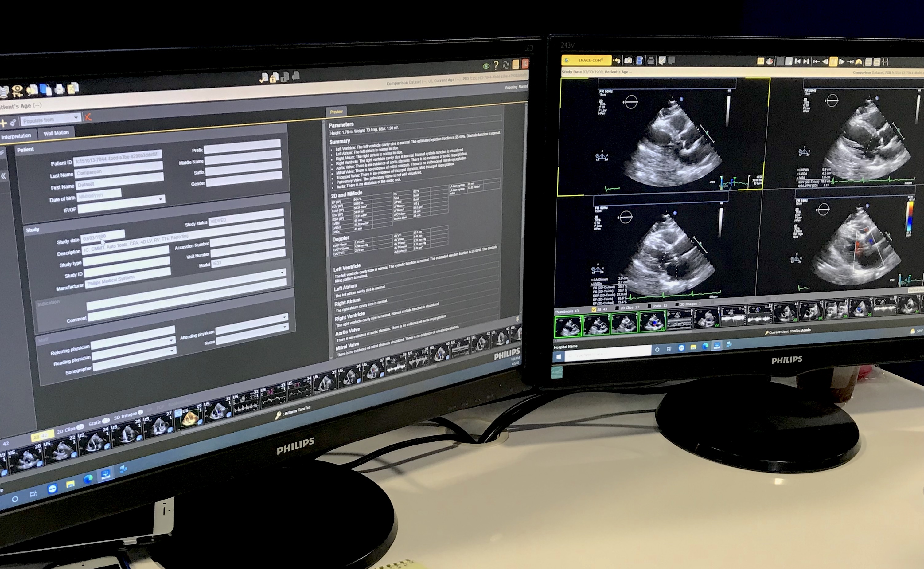Open Microsoft Edge from the taskbar
Image resolution: width=924 pixels, height=569 pixels.
coord(88,479)
